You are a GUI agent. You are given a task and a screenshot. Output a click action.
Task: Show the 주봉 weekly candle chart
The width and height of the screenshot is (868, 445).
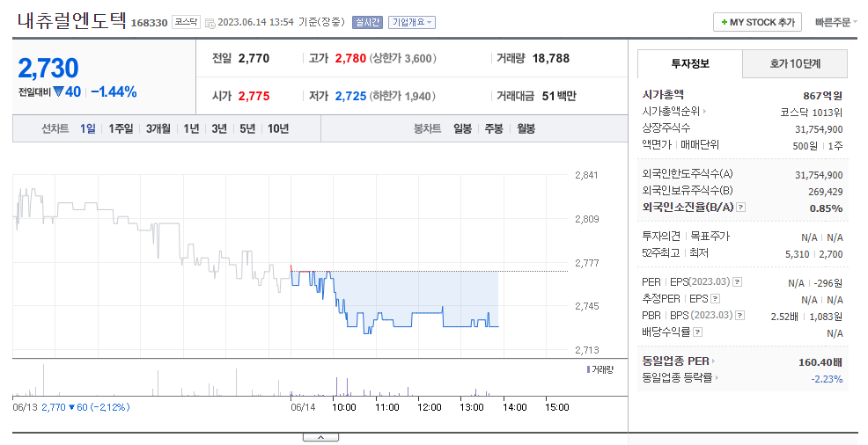coord(494,128)
